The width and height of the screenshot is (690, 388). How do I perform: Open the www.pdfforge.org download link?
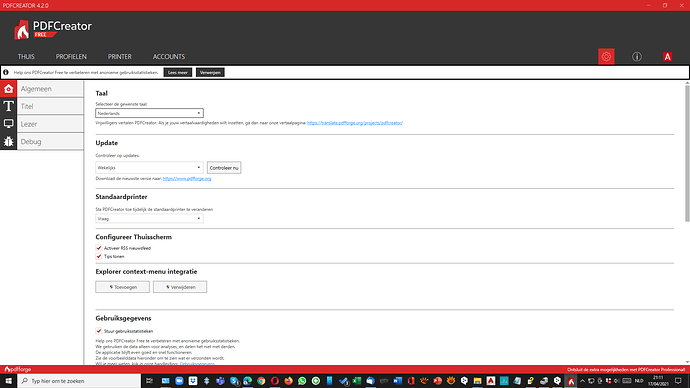pos(187,179)
